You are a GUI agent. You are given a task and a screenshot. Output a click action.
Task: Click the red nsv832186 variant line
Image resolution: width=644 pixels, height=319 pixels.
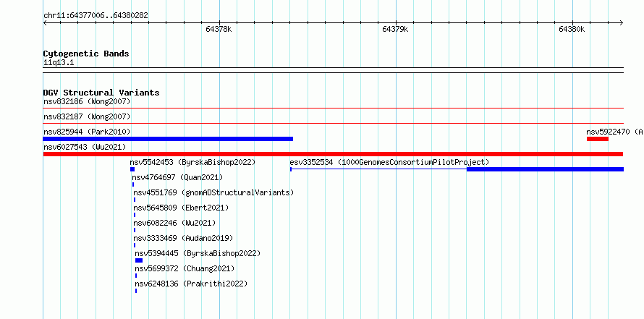(x=333, y=109)
